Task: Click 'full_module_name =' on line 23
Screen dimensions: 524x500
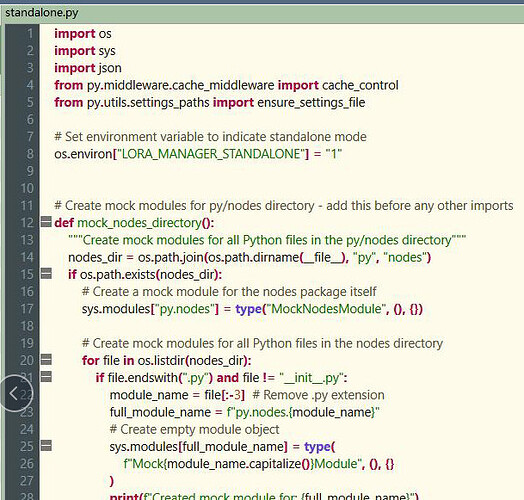Action: (x=166, y=412)
